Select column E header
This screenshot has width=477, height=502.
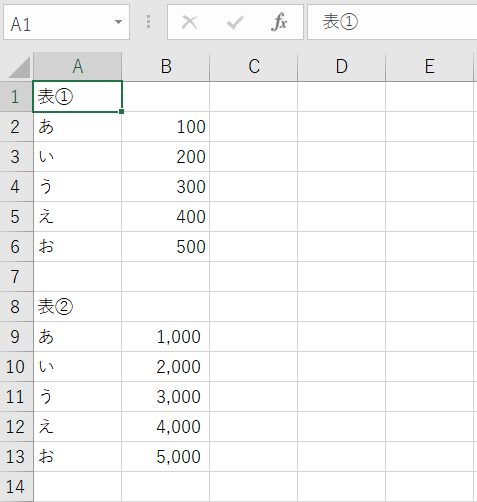[x=429, y=66]
